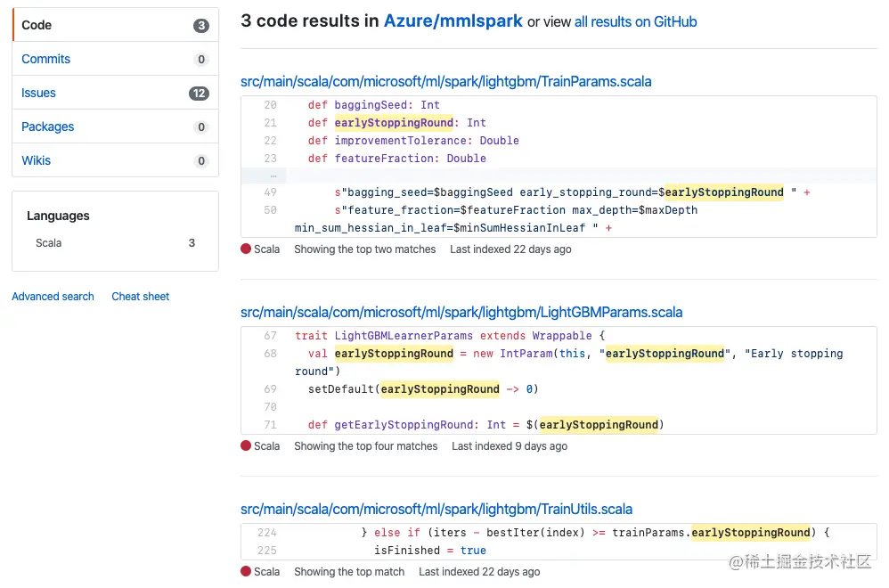Viewport: 889px width, 588px height.
Task: Click the Scala count 3 in Languages
Action: pyautogui.click(x=192, y=242)
